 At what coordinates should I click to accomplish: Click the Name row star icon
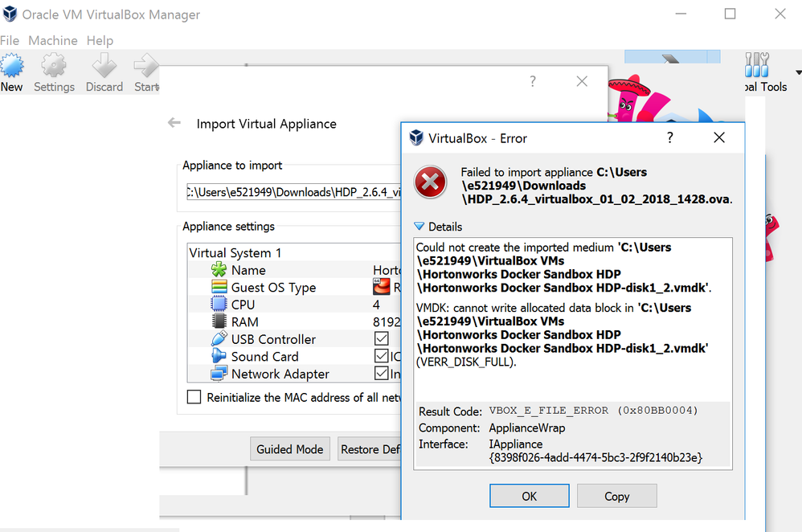(x=219, y=269)
